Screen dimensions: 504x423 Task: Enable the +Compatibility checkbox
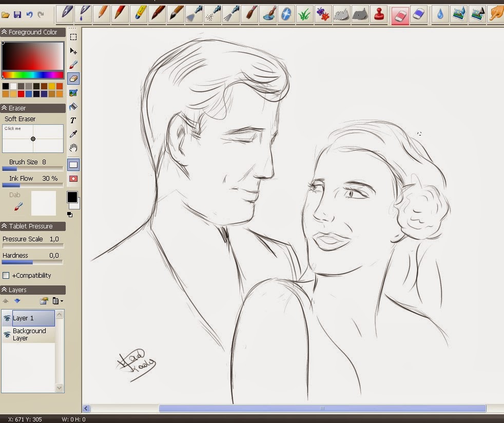[6, 276]
